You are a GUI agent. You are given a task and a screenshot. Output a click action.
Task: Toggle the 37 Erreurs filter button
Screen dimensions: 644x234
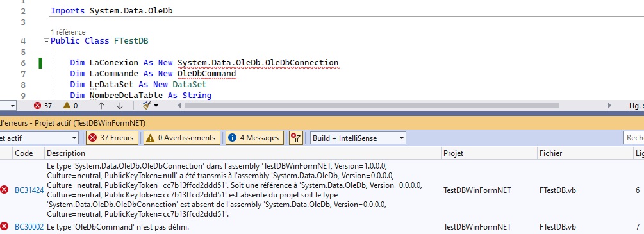pyautogui.click(x=111, y=138)
